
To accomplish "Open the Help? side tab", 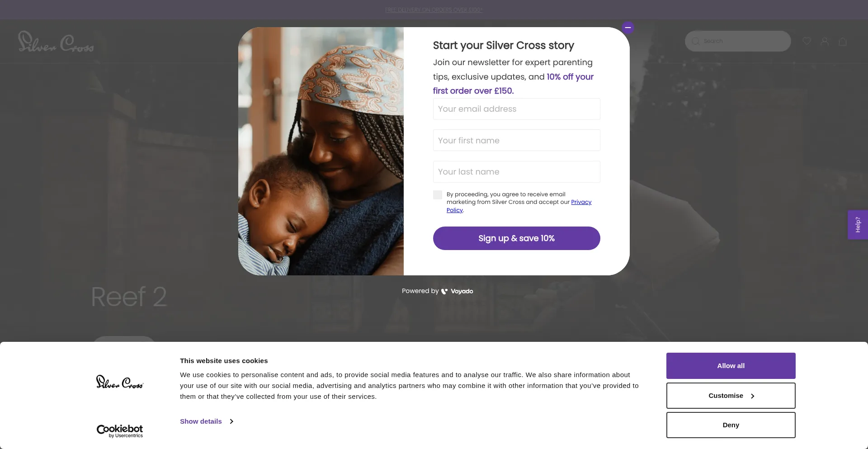I will [858, 225].
